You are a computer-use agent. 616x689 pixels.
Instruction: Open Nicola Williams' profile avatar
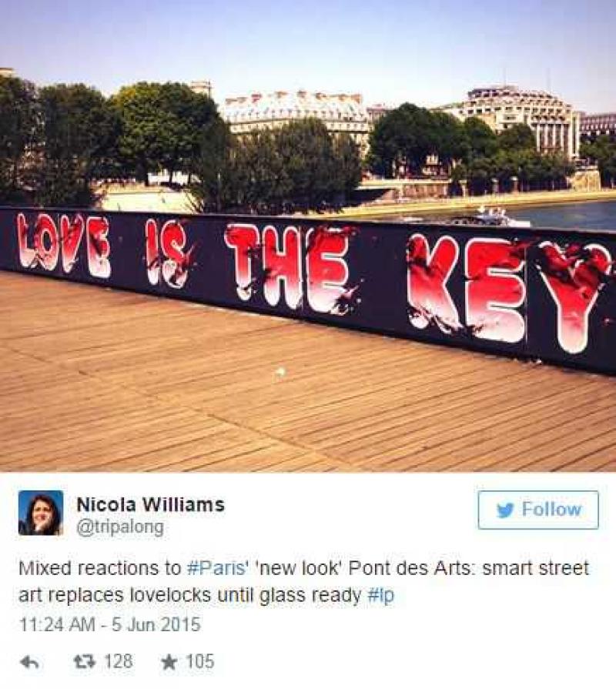click(40, 513)
